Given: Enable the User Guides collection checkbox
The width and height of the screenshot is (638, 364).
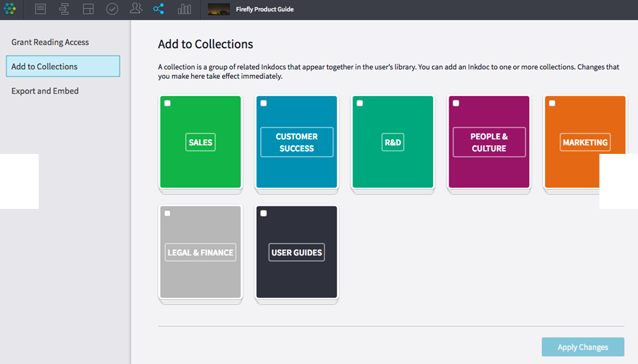Looking at the screenshot, I should pyautogui.click(x=264, y=213).
